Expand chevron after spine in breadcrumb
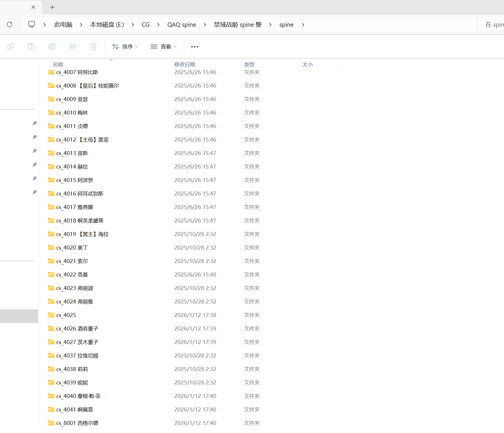The height and width of the screenshot is (433, 504). (303, 25)
